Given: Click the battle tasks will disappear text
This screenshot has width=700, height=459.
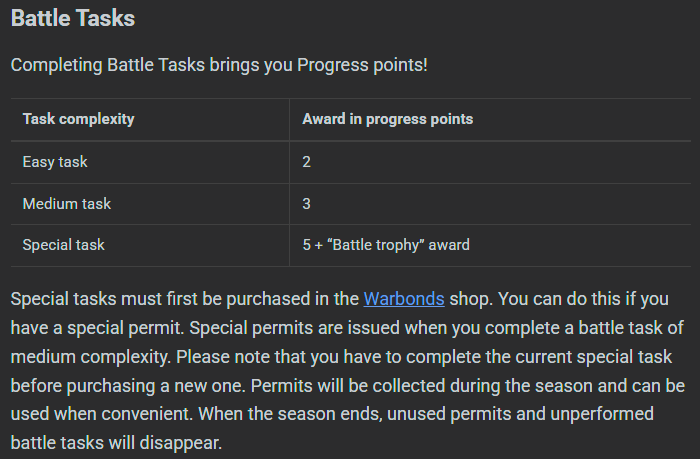Looking at the screenshot, I should click(x=116, y=443).
